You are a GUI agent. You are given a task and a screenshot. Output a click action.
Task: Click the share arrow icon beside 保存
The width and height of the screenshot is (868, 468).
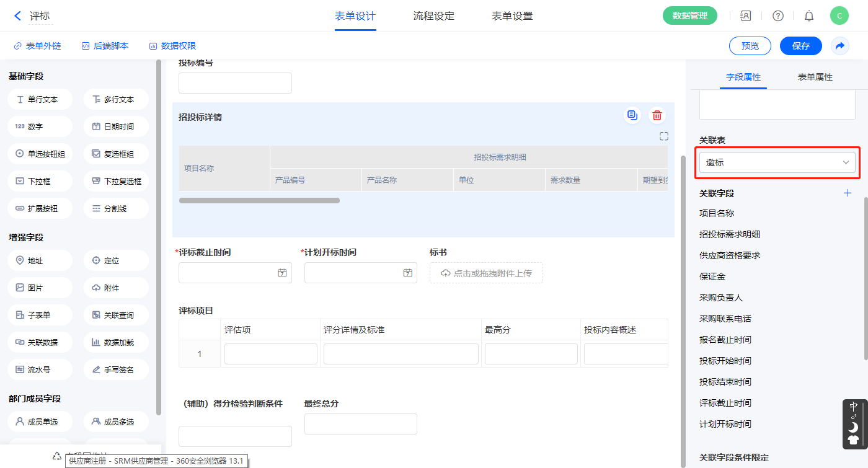(x=839, y=46)
